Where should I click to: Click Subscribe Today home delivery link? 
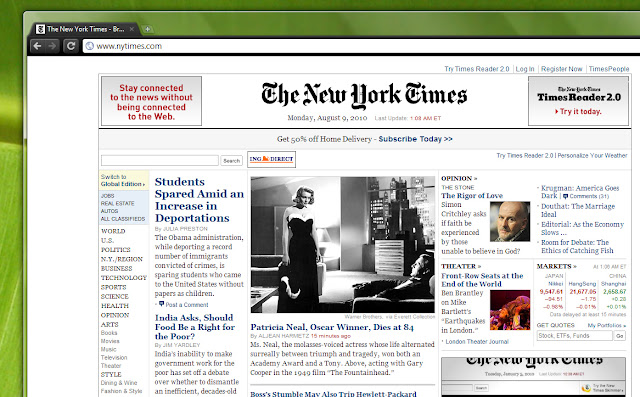pos(416,139)
